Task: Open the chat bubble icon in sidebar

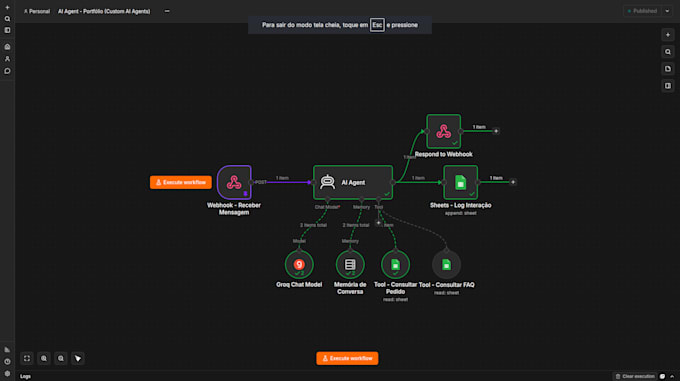Action: point(7,71)
